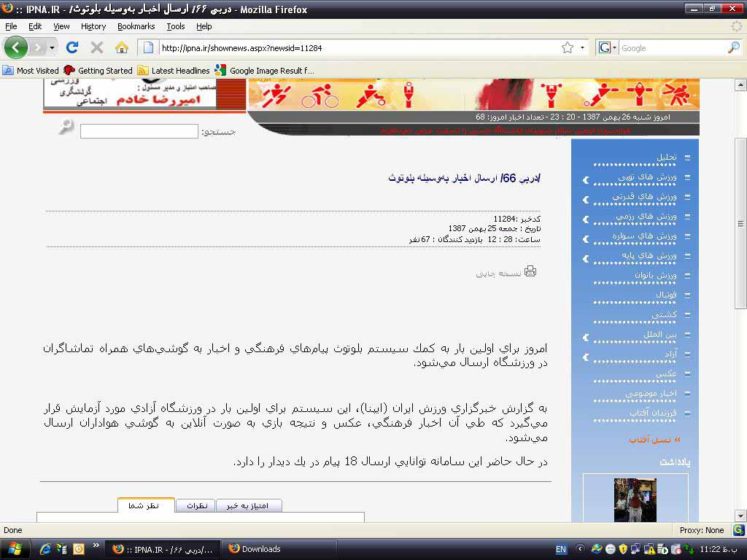Click the page's search magnifier icon
747x560 pixels.
(66, 128)
